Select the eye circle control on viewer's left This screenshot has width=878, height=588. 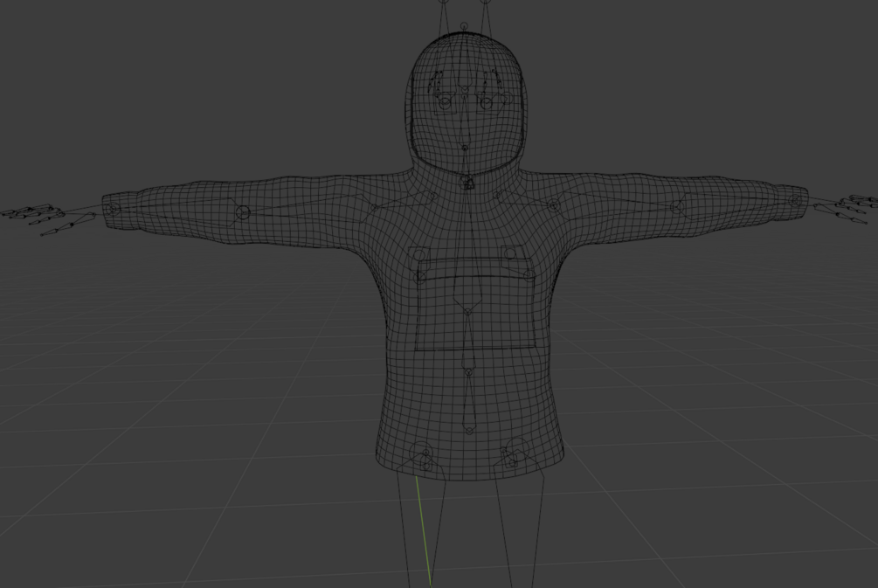pos(446,103)
